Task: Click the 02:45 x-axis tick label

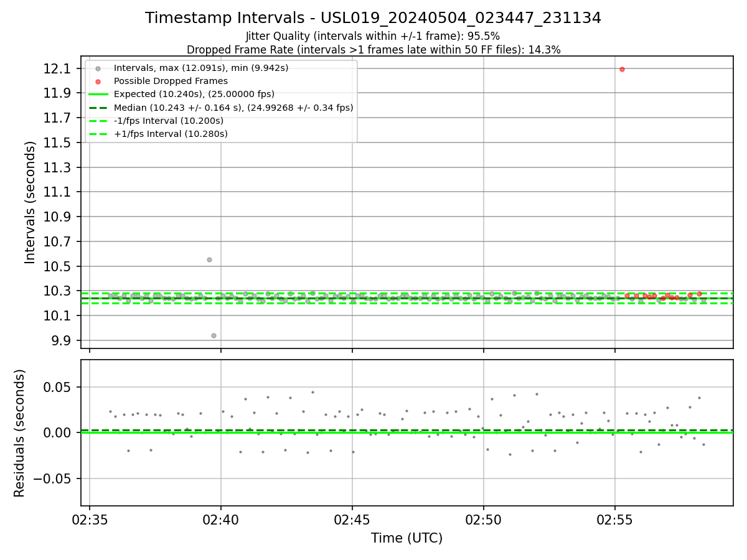Action: [352, 519]
